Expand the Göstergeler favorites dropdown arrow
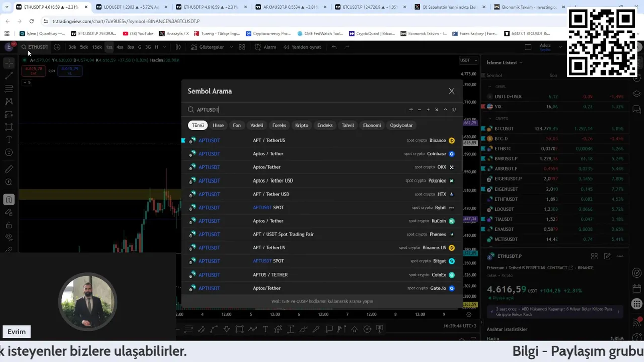This screenshot has width=644, height=362. (x=231, y=47)
